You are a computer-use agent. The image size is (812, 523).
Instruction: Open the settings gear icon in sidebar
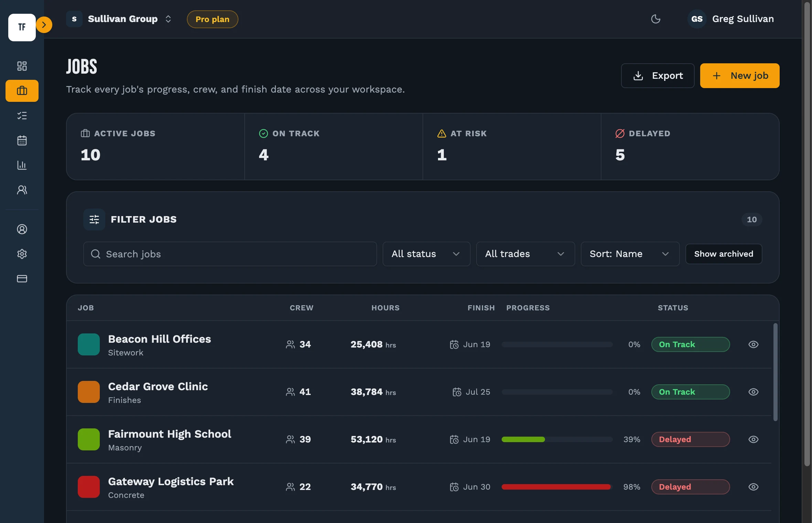coord(22,254)
